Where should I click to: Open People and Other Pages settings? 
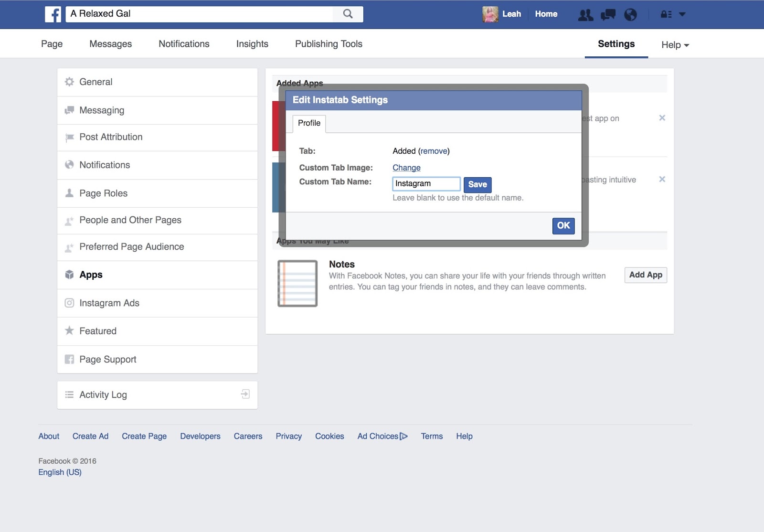[158, 221]
